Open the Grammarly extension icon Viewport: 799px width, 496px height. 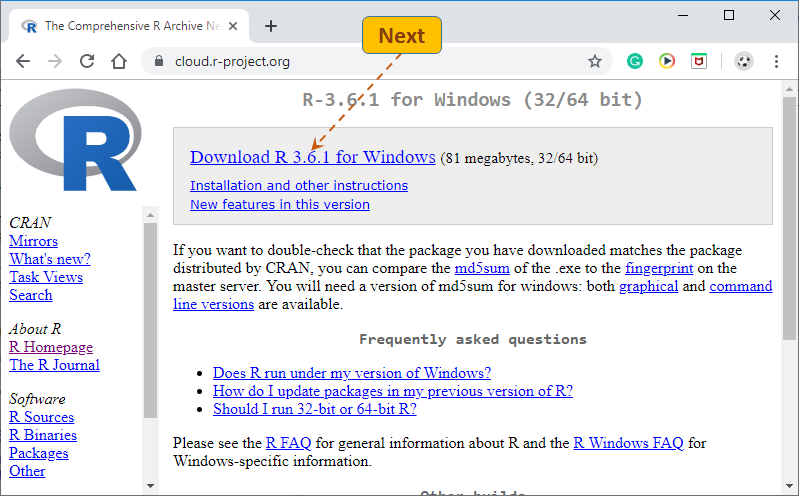tap(634, 61)
